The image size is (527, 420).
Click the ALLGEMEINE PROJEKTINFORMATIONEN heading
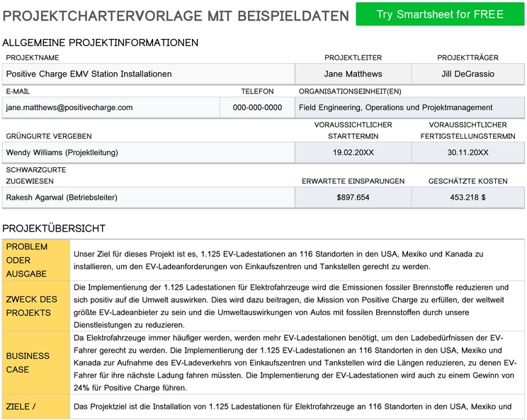point(100,42)
